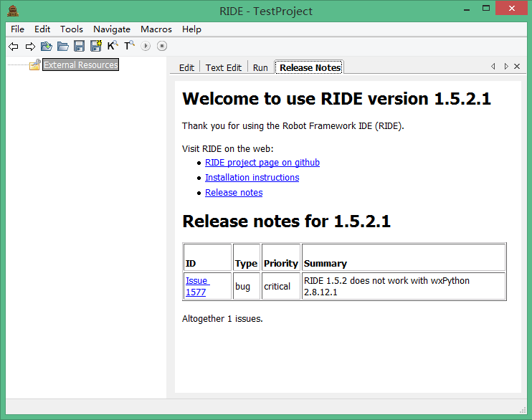Open the Tools menu

point(72,29)
